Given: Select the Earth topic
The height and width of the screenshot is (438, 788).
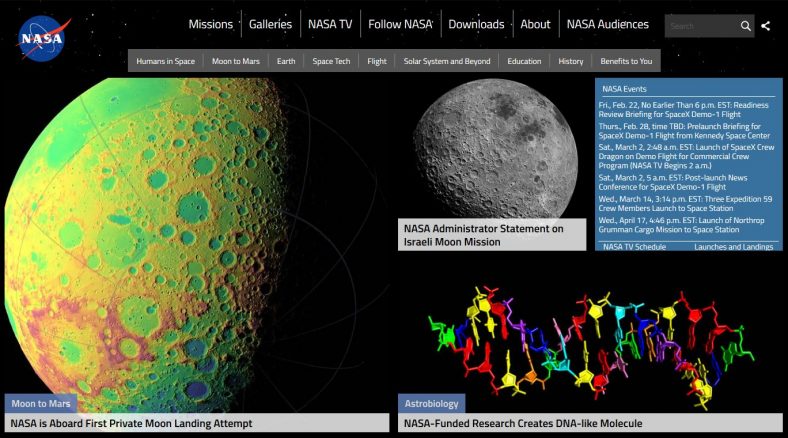Looking at the screenshot, I should [286, 61].
